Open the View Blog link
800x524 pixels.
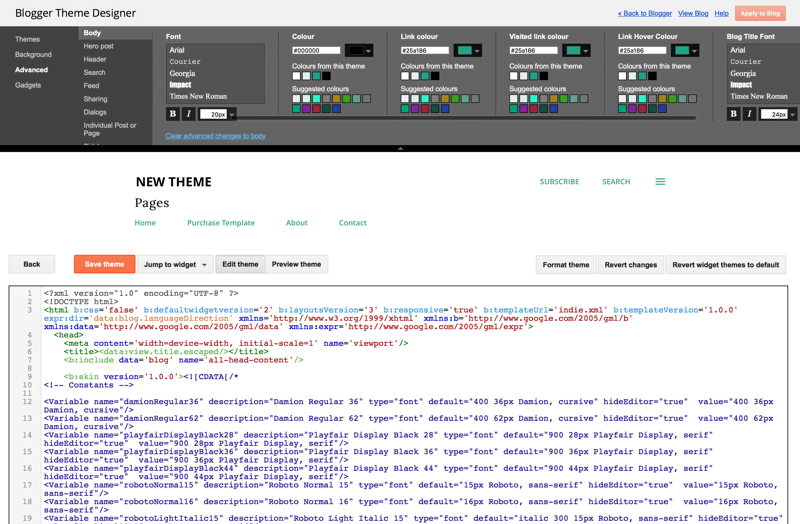(x=693, y=13)
